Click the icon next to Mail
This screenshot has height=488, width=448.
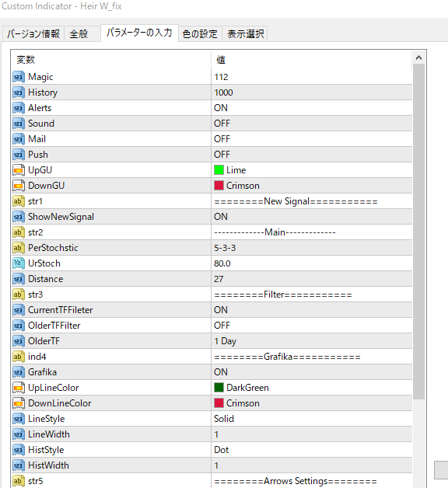point(19,139)
